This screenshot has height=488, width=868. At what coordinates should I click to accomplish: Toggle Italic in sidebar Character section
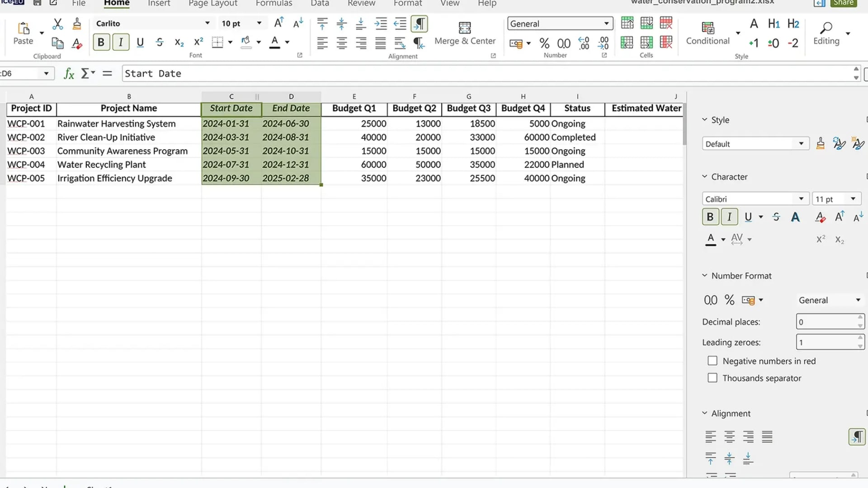tap(729, 217)
